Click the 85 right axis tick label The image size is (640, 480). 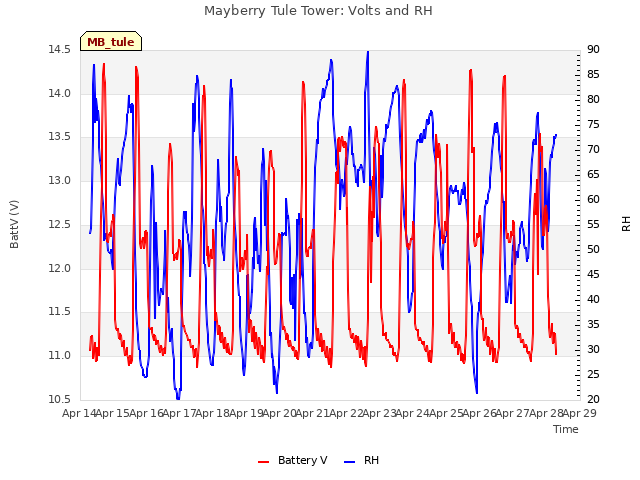(x=593, y=75)
